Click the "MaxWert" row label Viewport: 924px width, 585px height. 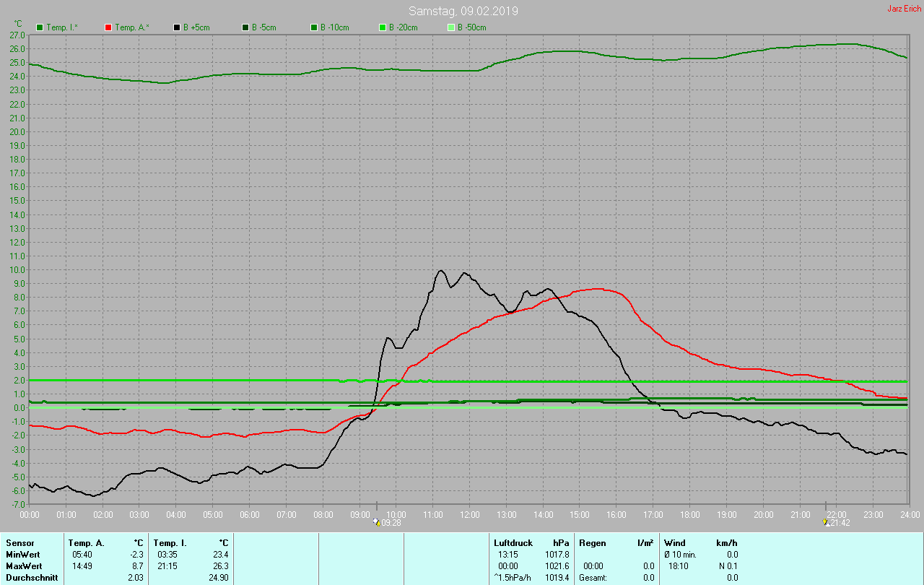click(x=24, y=566)
